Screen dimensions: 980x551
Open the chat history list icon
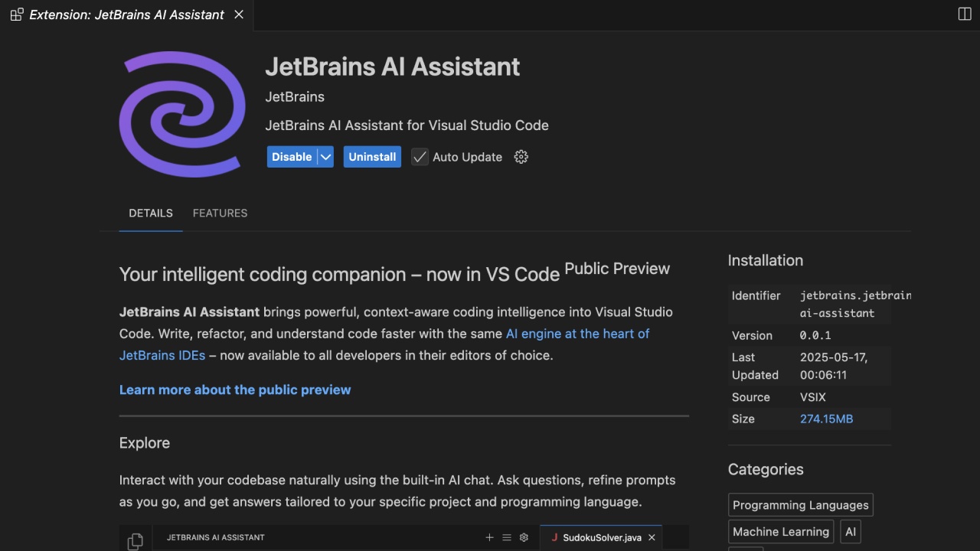[507, 537]
